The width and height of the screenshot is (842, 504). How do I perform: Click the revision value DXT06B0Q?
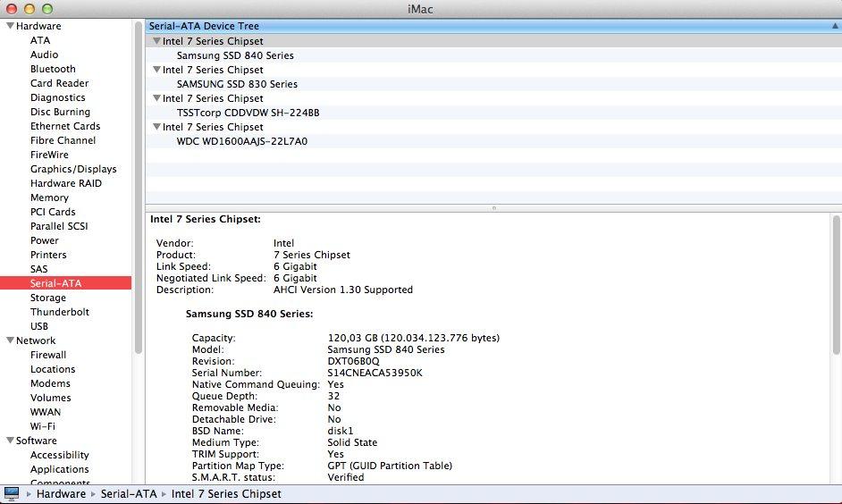pos(353,361)
